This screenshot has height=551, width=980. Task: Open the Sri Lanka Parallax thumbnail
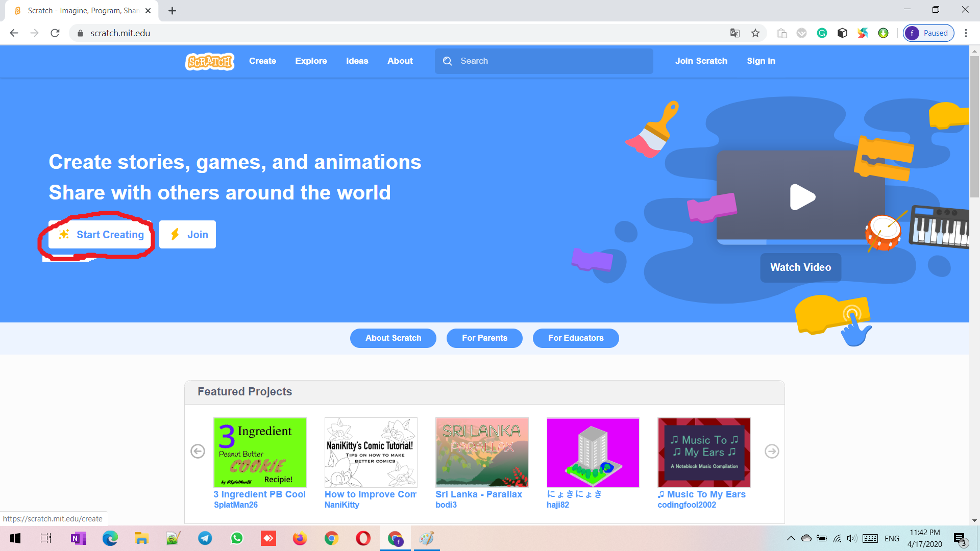coord(482,453)
